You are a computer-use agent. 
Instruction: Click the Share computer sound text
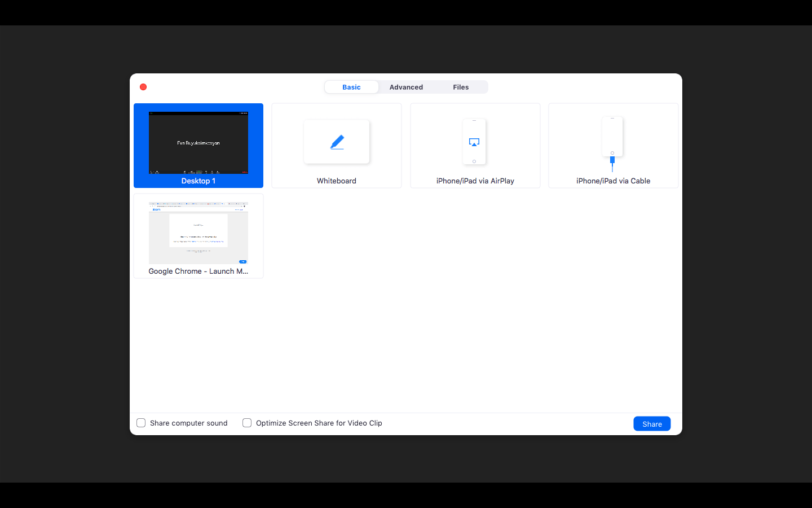189,423
